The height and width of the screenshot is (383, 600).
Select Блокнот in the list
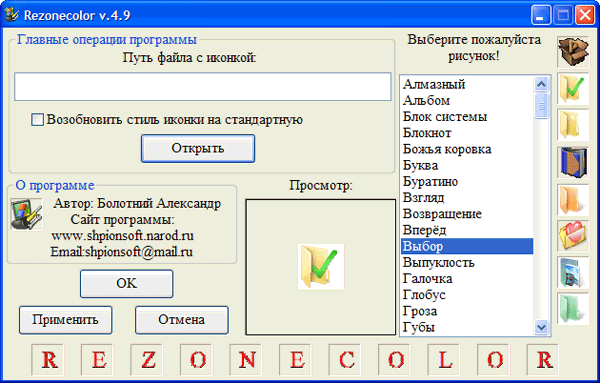click(x=467, y=133)
